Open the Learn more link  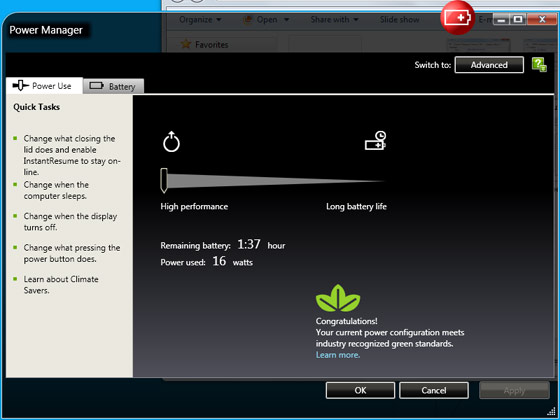pyautogui.click(x=338, y=355)
